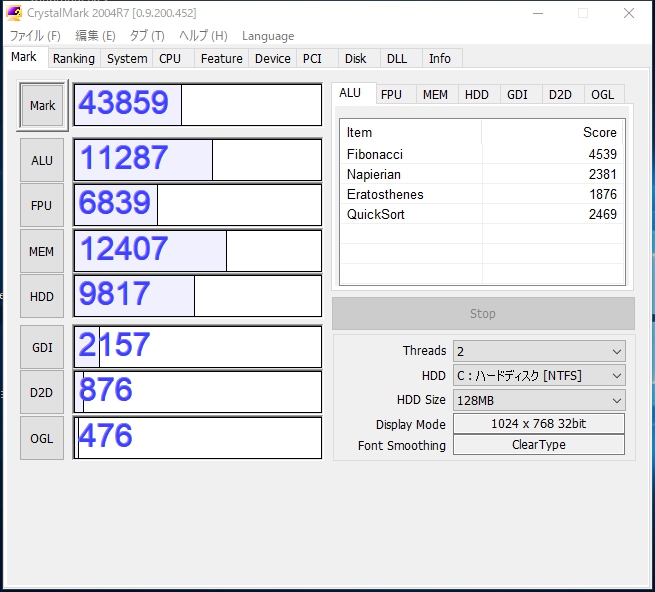This screenshot has width=655, height=592.
Task: Launch the OGL benchmark test
Action: [x=42, y=438]
